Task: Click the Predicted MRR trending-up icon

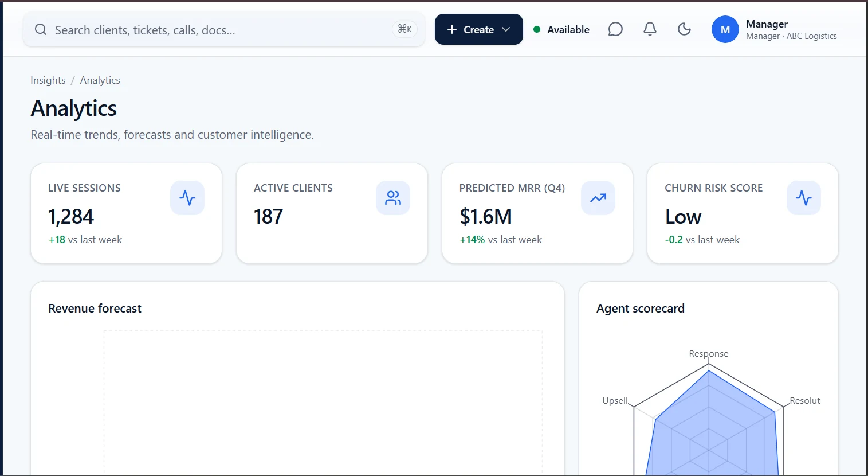Action: pos(598,198)
